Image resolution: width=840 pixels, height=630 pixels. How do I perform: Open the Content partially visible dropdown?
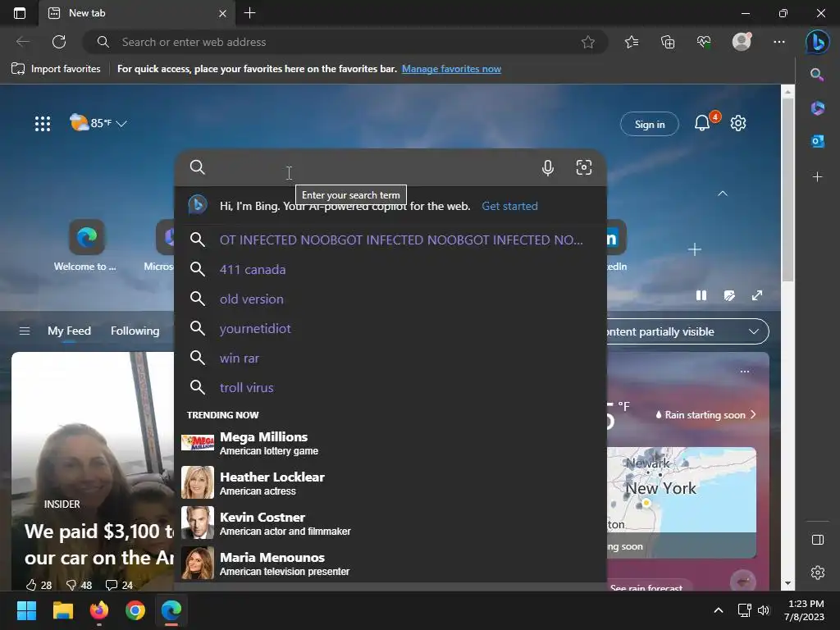(x=688, y=331)
